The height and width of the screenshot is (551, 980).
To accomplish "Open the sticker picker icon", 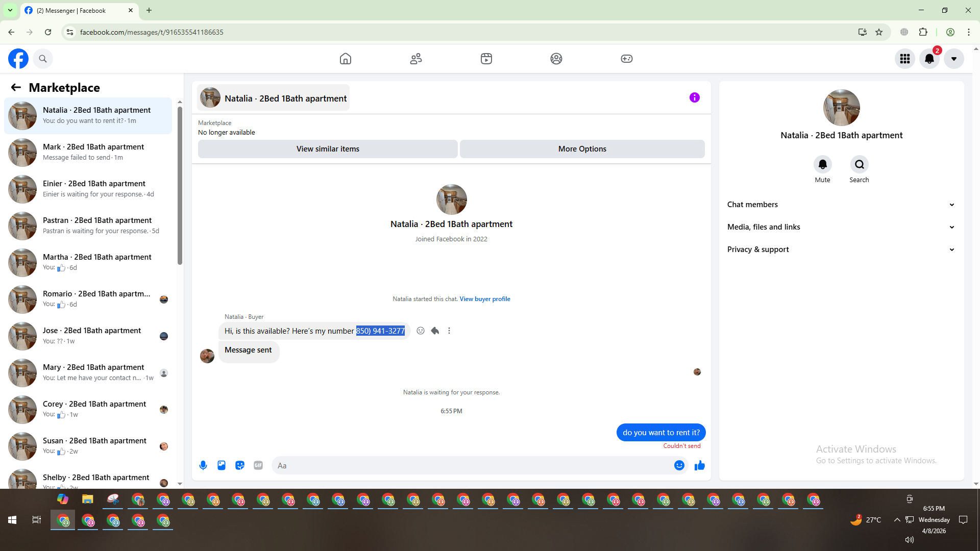I will point(240,465).
